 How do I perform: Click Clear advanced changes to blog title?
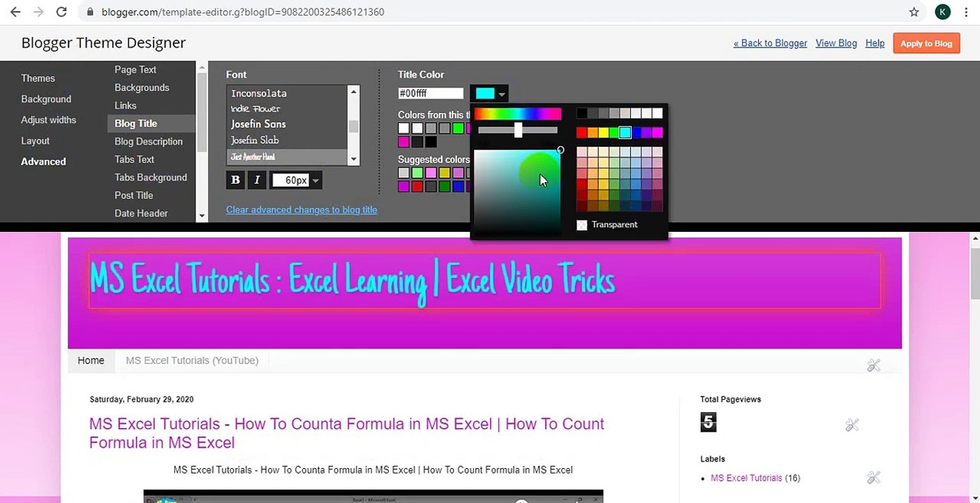[302, 210]
